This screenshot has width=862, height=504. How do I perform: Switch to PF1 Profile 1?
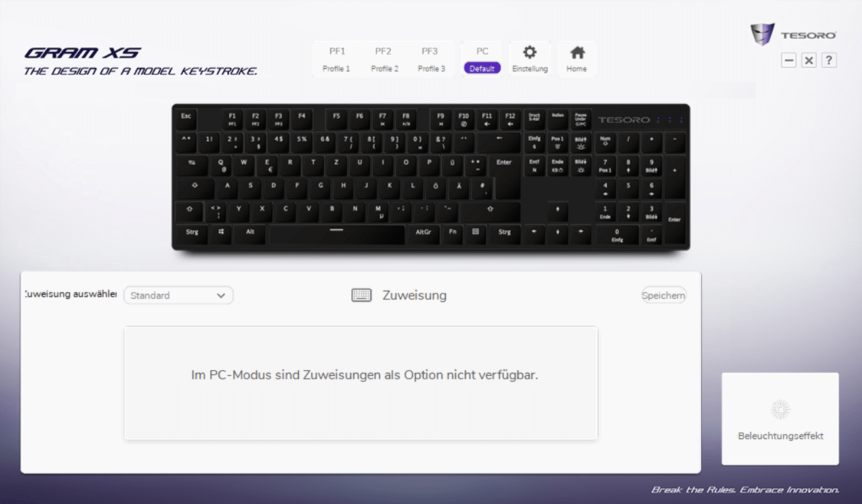click(x=337, y=59)
